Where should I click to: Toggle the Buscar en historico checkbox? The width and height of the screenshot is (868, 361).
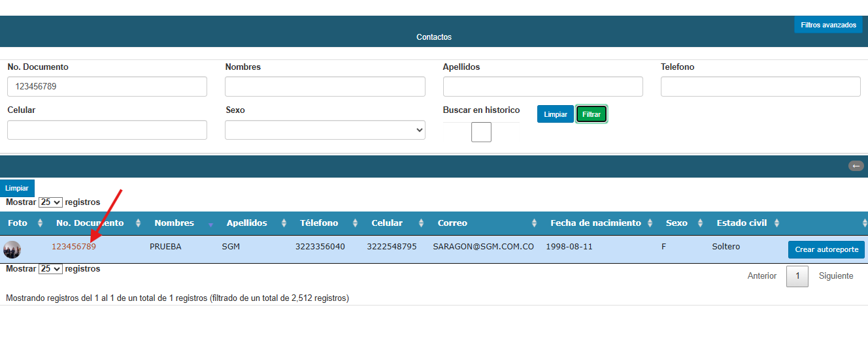click(x=481, y=132)
